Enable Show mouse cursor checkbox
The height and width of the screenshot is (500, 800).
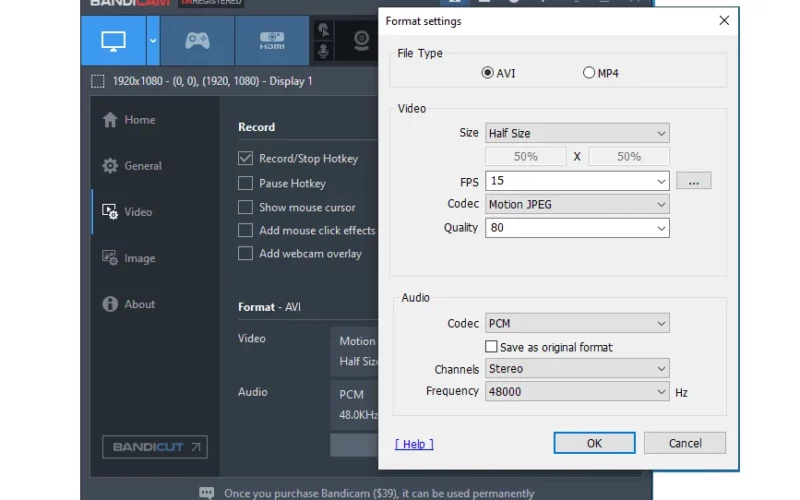[x=245, y=207]
